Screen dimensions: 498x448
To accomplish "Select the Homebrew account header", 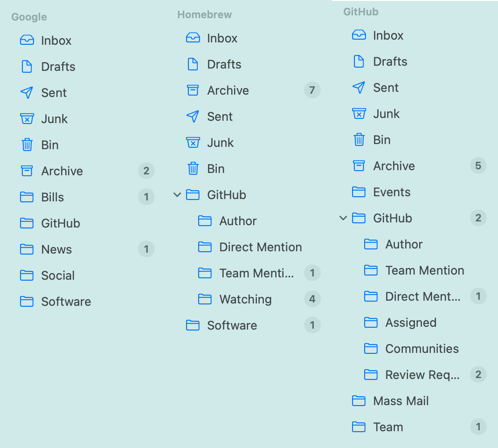I will click(x=205, y=14).
